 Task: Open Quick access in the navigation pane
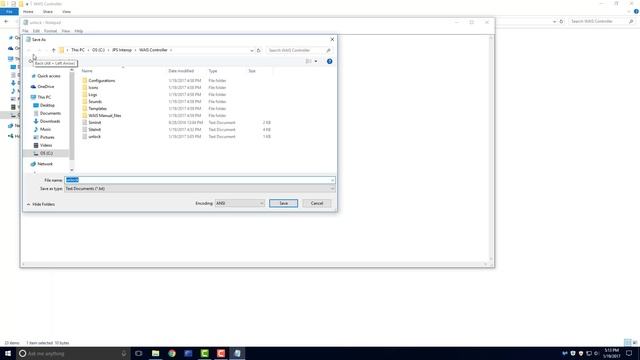tap(49, 76)
